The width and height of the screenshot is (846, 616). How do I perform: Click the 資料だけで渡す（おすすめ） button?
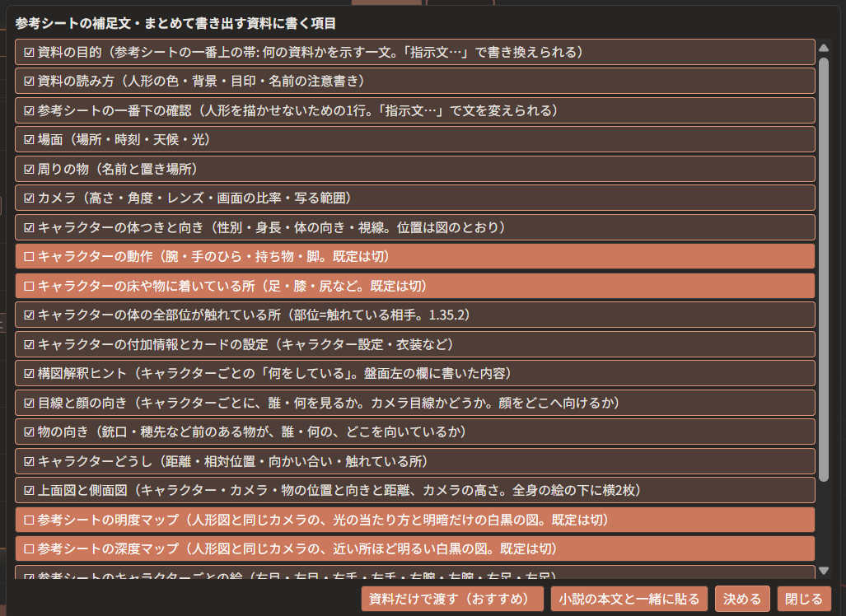tap(453, 600)
